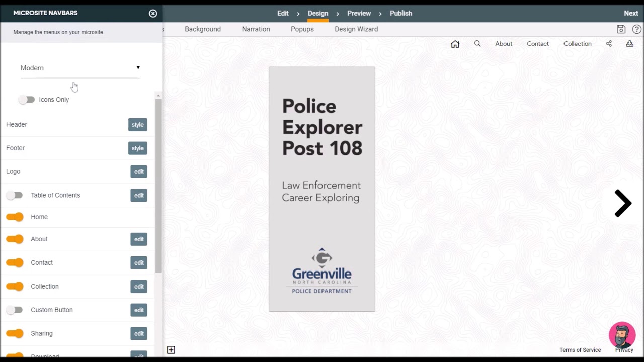Click the "Manage the menus on your microsite." text
This screenshot has width=644, height=362.
59,32
